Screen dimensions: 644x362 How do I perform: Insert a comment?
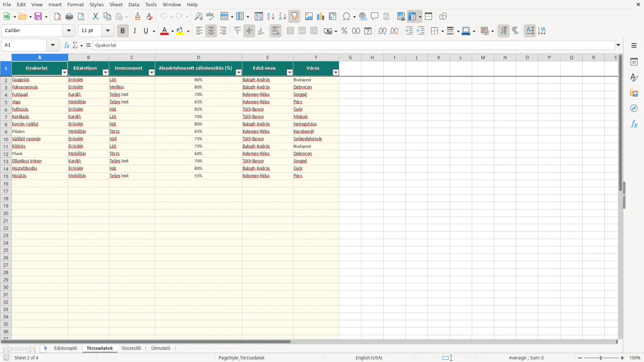pos(375,17)
